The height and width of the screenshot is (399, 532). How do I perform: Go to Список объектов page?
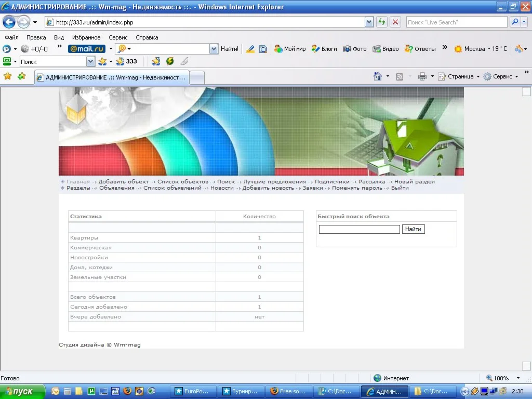[x=183, y=182]
